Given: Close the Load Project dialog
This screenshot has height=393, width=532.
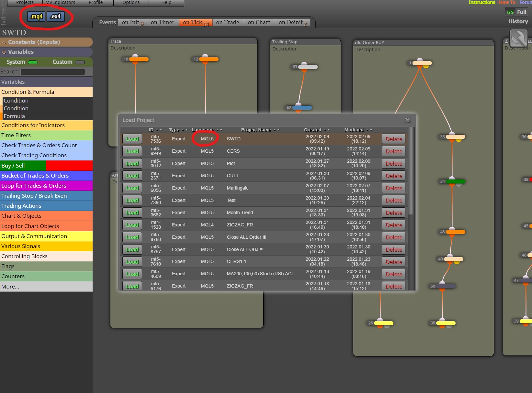Looking at the screenshot, I should 408,120.
